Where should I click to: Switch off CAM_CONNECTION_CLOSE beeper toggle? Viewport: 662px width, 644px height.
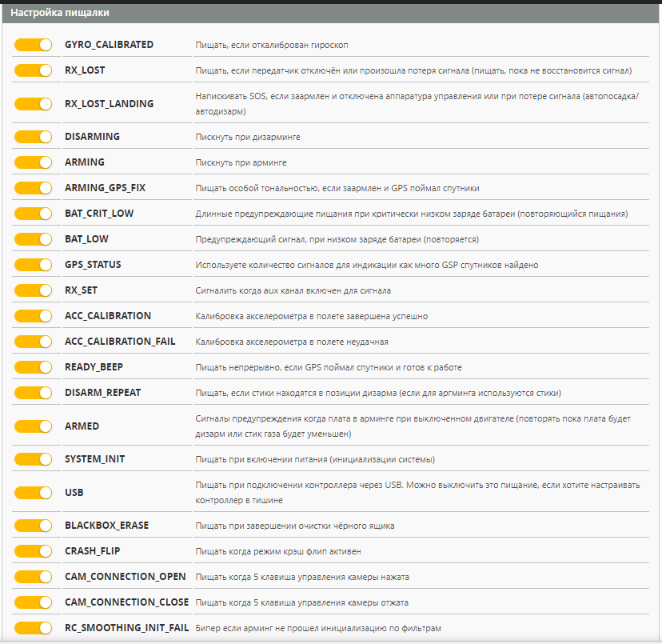click(x=33, y=602)
